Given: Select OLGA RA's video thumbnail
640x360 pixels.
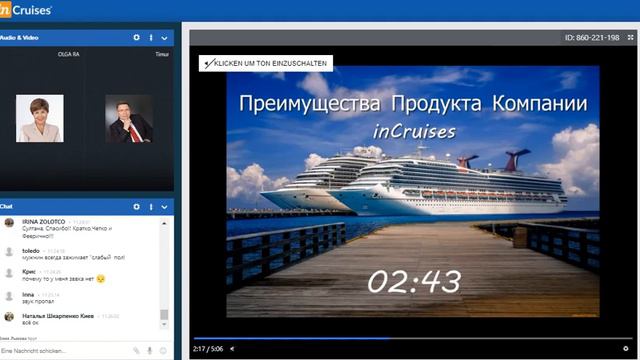Looking at the screenshot, I should tap(40, 118).
